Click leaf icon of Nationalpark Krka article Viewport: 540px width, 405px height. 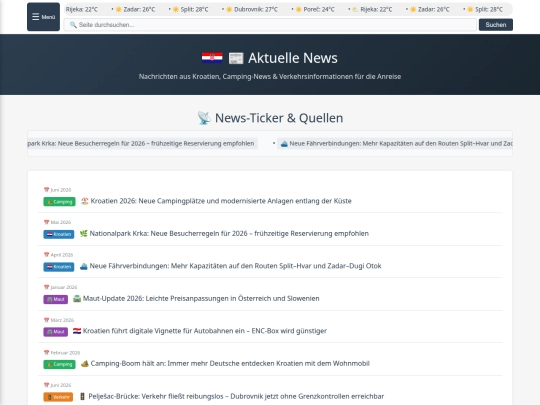coord(83,233)
